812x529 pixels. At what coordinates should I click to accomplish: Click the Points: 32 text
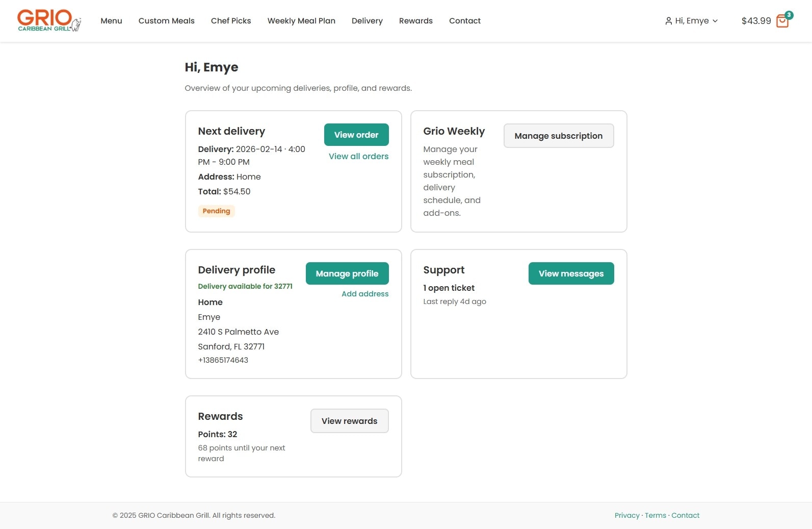point(218,434)
